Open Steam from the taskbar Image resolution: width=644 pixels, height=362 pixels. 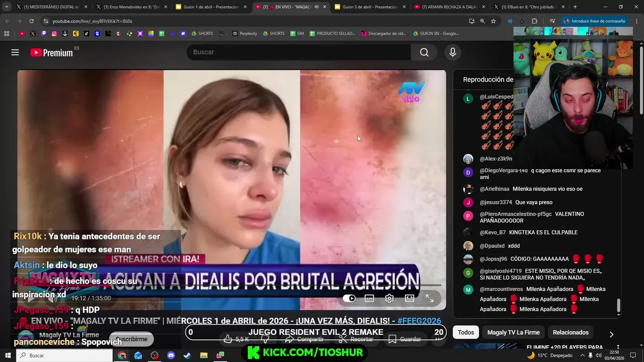coord(187,355)
